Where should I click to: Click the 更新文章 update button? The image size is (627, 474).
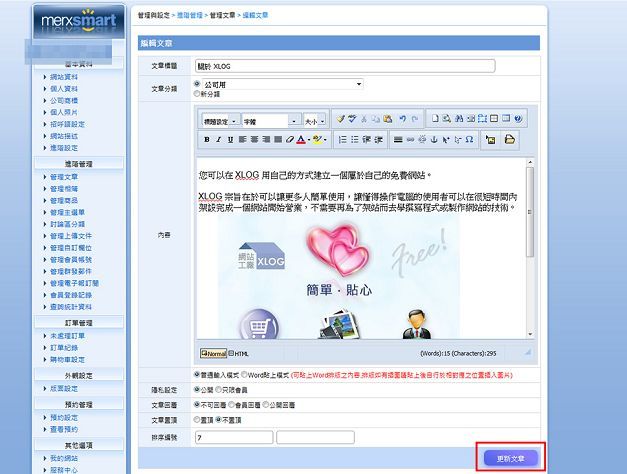pos(511,458)
